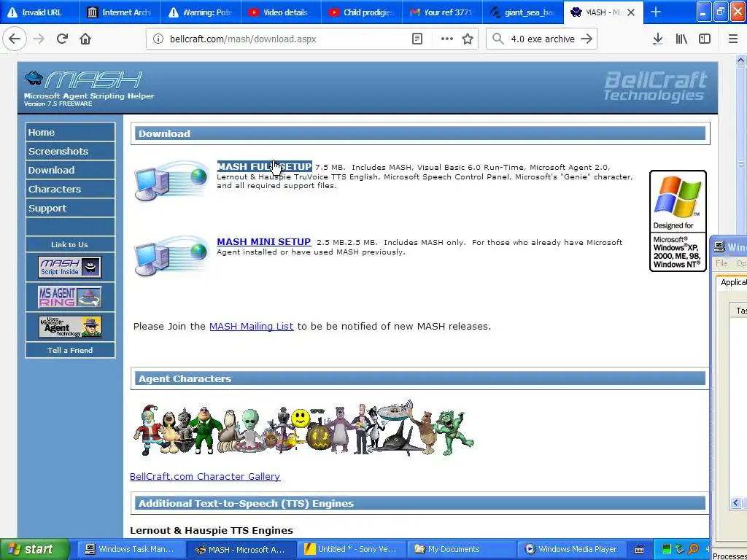Click the keyboard icon in system tray
Image resolution: width=747 pixels, height=560 pixels.
(x=639, y=550)
